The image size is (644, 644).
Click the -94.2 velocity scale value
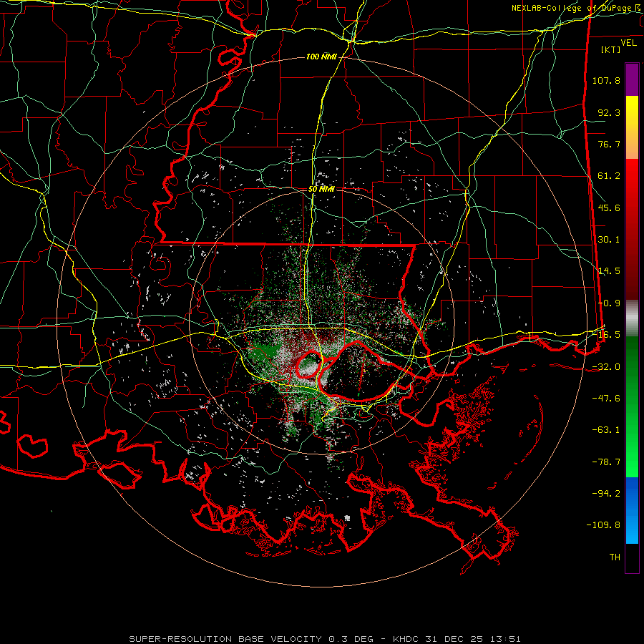(606, 493)
